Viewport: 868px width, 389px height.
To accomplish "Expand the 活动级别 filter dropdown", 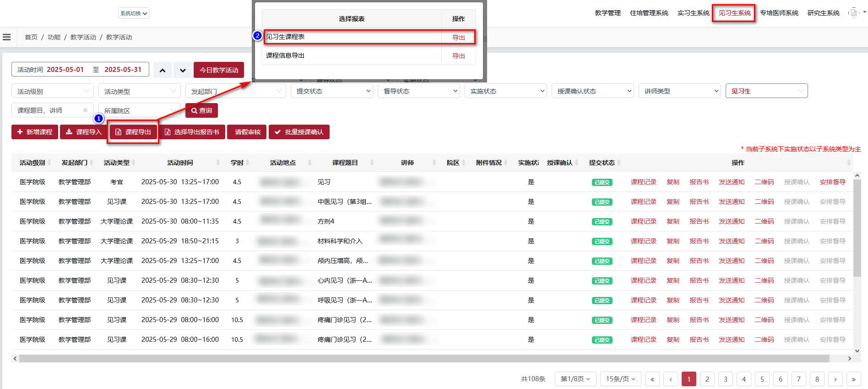I will click(53, 91).
